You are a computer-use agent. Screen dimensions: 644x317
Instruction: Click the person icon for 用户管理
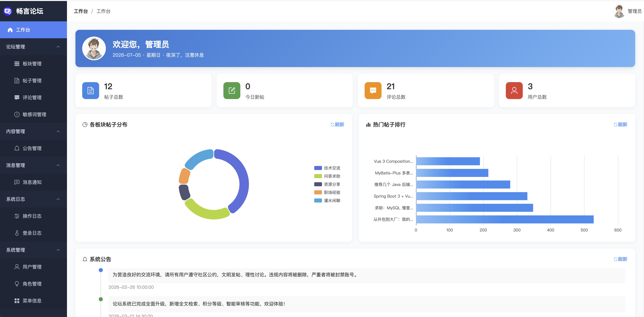[x=17, y=267]
